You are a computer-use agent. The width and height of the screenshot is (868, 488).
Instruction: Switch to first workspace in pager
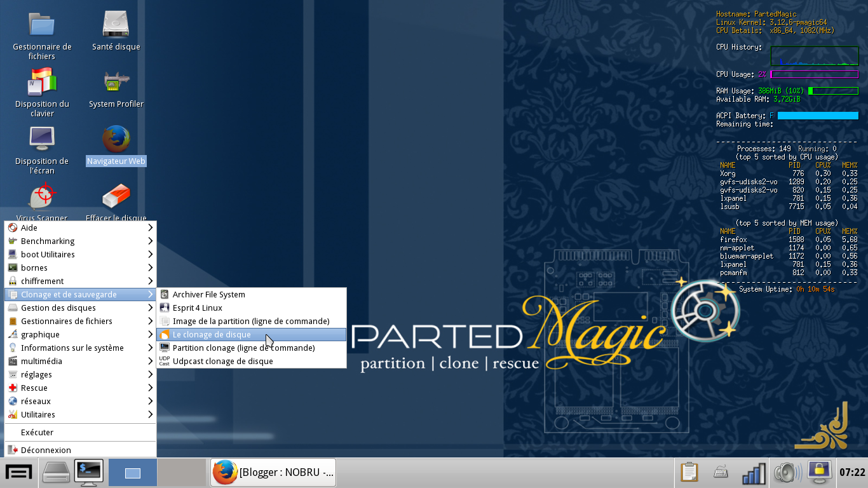[x=132, y=473]
